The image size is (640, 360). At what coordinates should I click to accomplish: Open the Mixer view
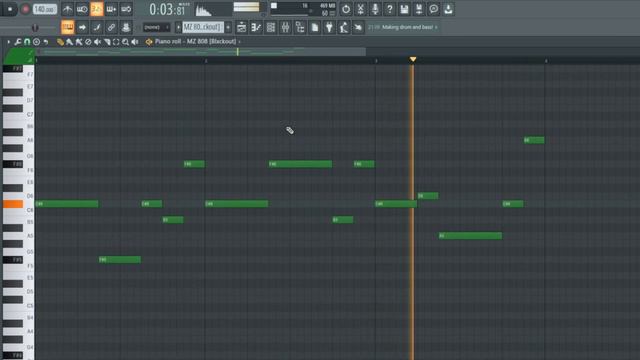point(285,27)
